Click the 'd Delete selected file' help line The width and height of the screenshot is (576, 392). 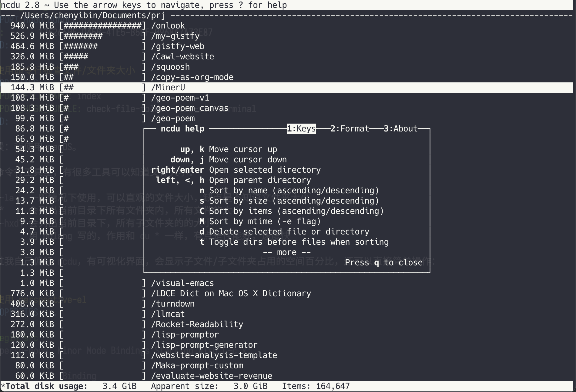coord(284,232)
